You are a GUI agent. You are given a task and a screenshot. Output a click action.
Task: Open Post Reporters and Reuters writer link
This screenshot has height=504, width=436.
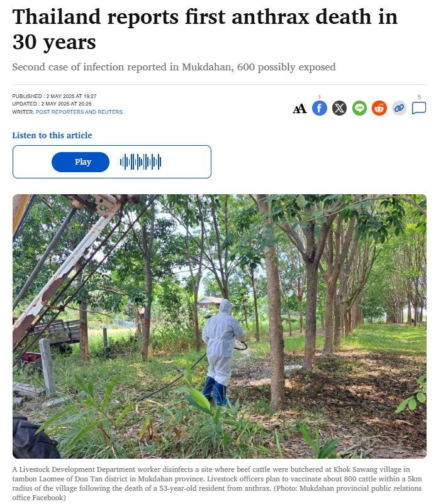pos(79,112)
